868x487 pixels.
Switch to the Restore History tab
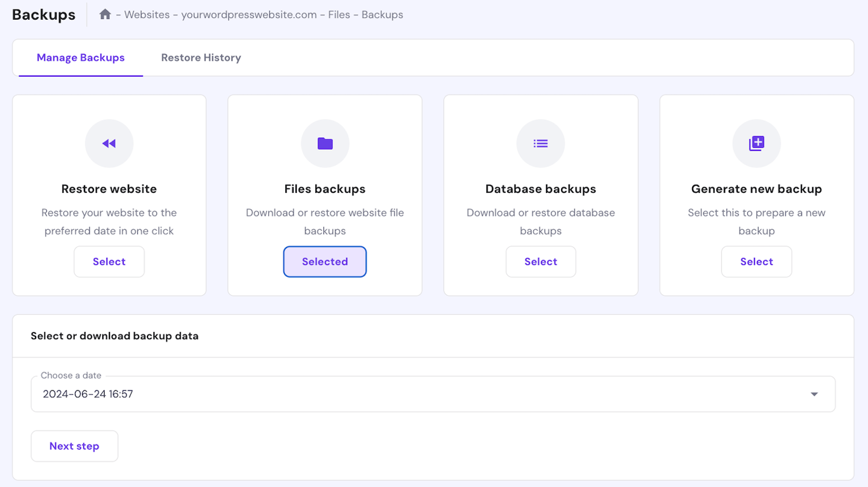pos(201,57)
